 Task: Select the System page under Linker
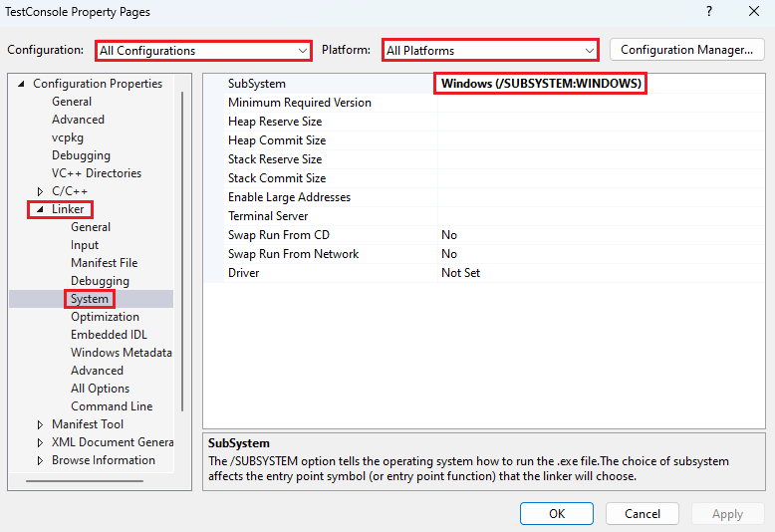tap(90, 299)
